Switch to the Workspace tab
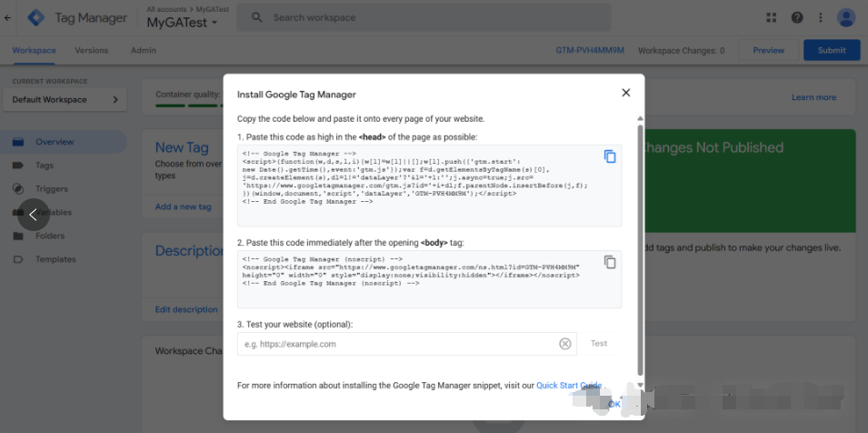Viewport: 868px width, 433px height. click(35, 50)
